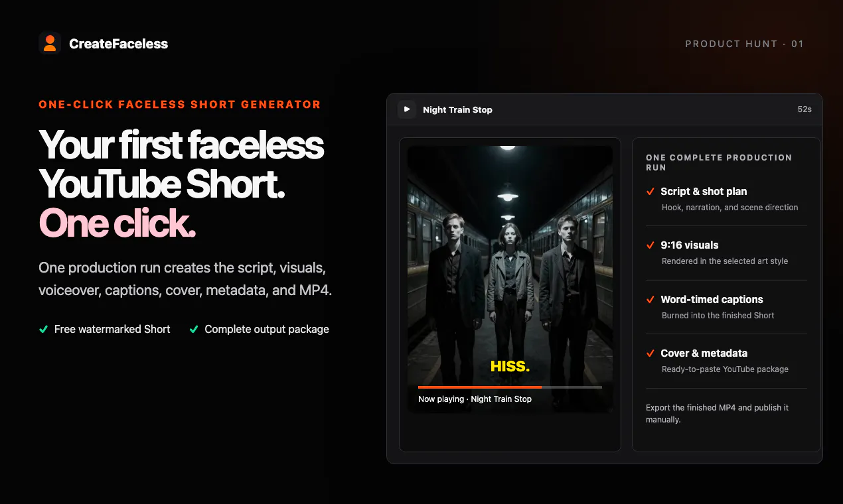Viewport: 843px width, 504px height.
Task: Click the One production run description paragraph
Action: [x=185, y=279]
